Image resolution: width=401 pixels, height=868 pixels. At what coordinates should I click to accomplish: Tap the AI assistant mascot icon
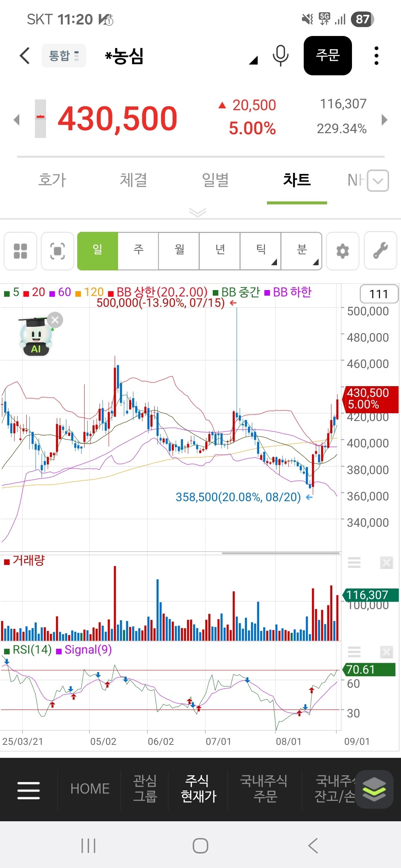click(x=36, y=337)
